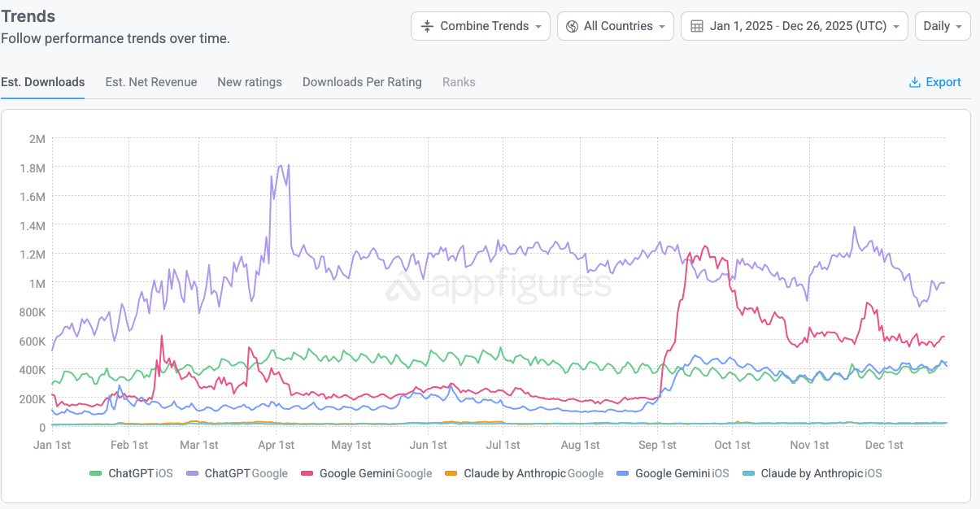Open the date range selector

click(x=795, y=26)
